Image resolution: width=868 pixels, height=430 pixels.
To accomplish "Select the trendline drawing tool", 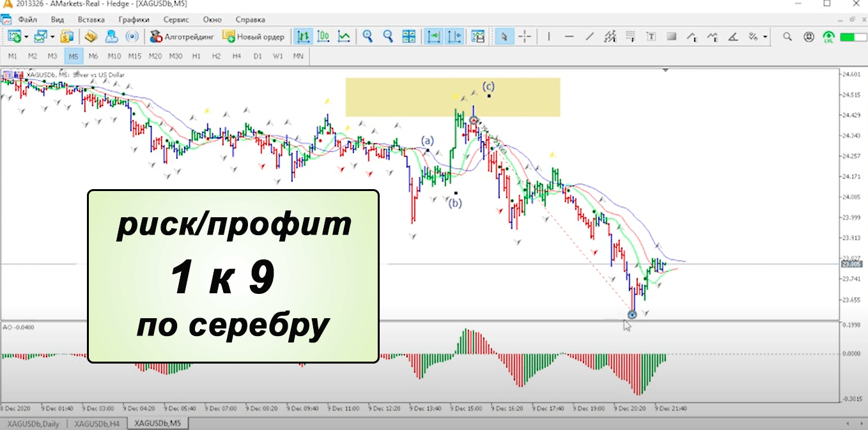I will pos(589,36).
